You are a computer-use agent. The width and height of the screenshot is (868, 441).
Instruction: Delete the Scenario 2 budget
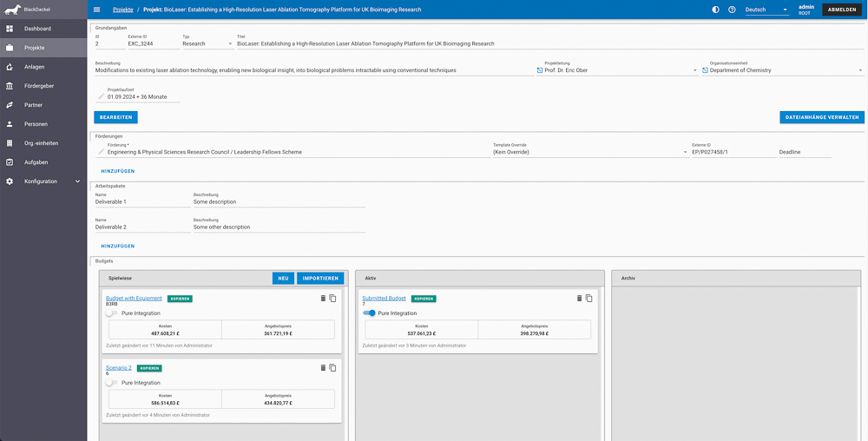coord(323,367)
